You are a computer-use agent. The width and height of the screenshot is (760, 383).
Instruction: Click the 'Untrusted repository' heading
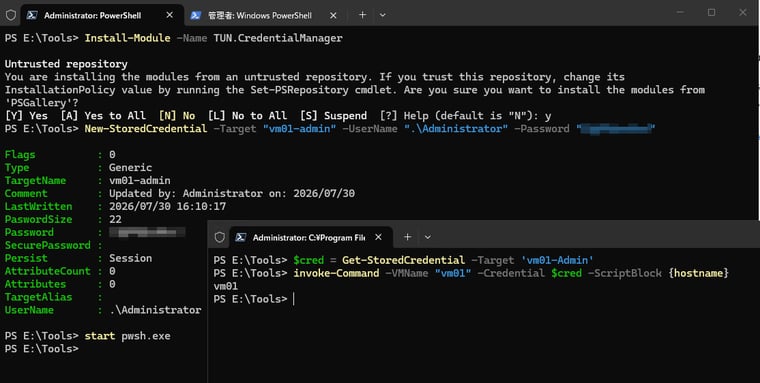click(66, 64)
